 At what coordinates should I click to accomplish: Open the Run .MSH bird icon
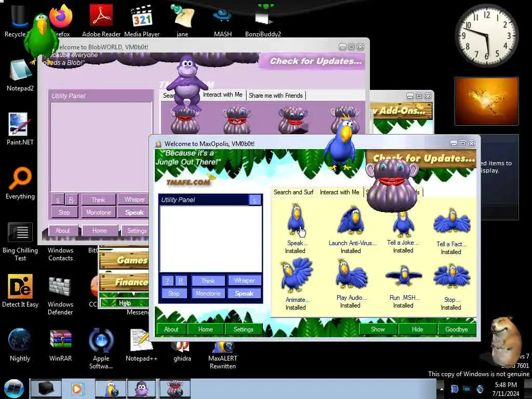(403, 275)
